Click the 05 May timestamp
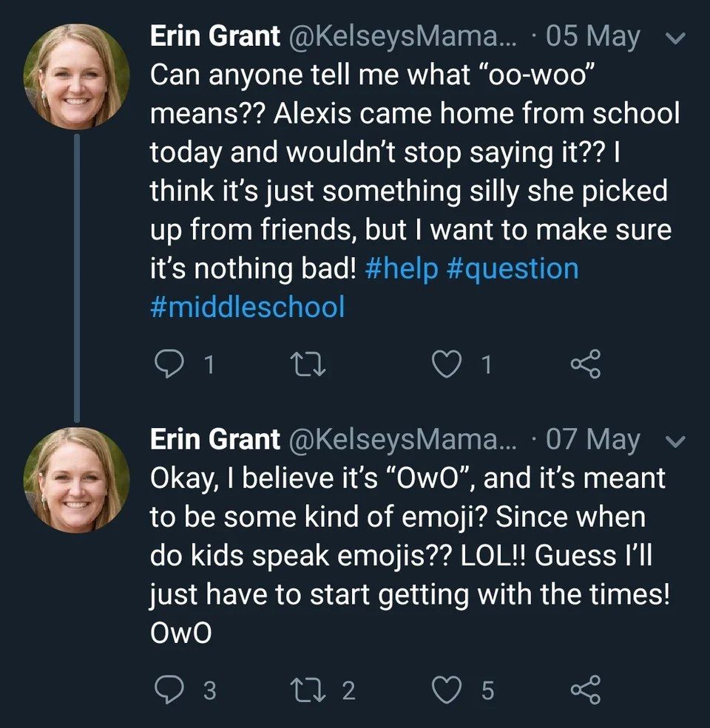Image resolution: width=710 pixels, height=728 pixels. pos(592,37)
